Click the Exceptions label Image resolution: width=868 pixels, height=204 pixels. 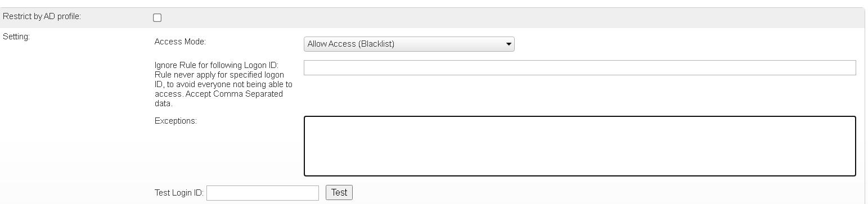176,120
